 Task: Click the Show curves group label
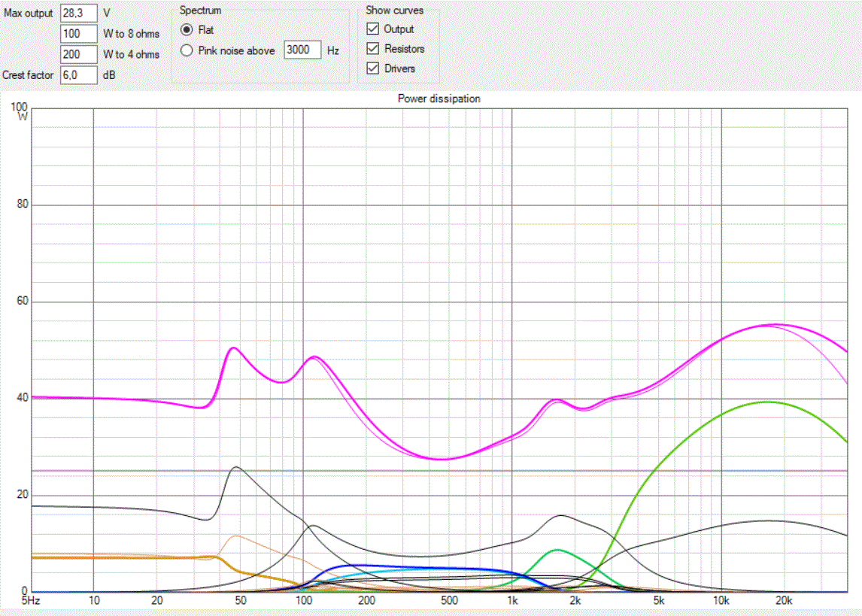coord(394,11)
